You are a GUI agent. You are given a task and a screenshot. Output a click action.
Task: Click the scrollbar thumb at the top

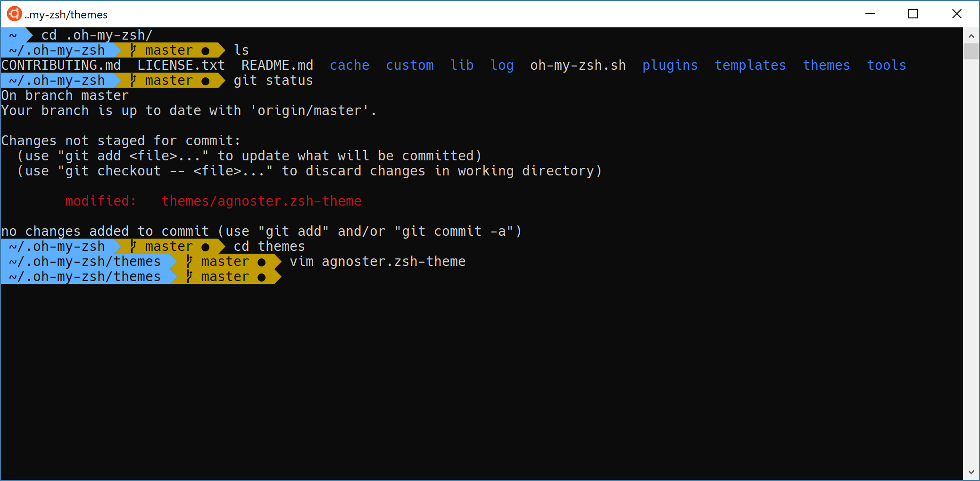(971, 51)
